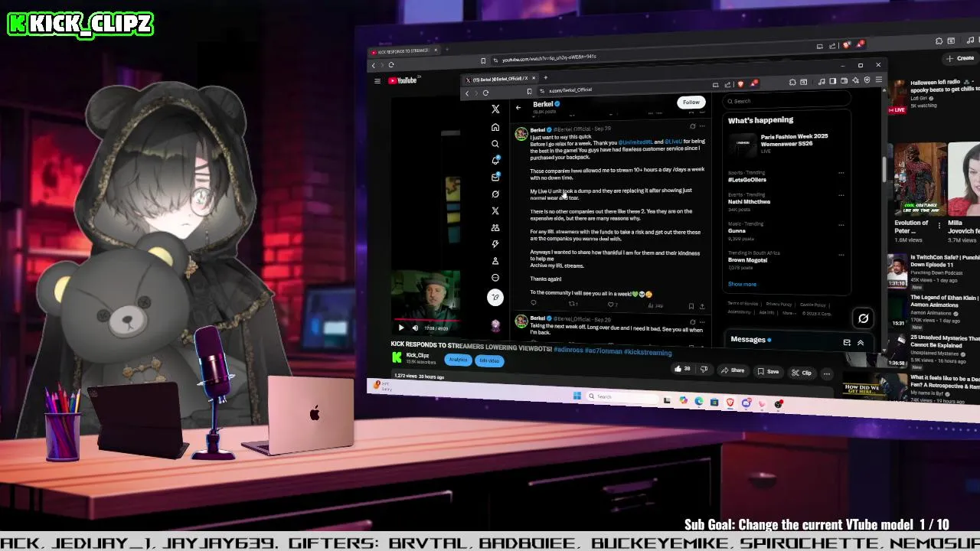
Task: Share Berkel's thank-you post via upload icon
Action: click(x=702, y=307)
